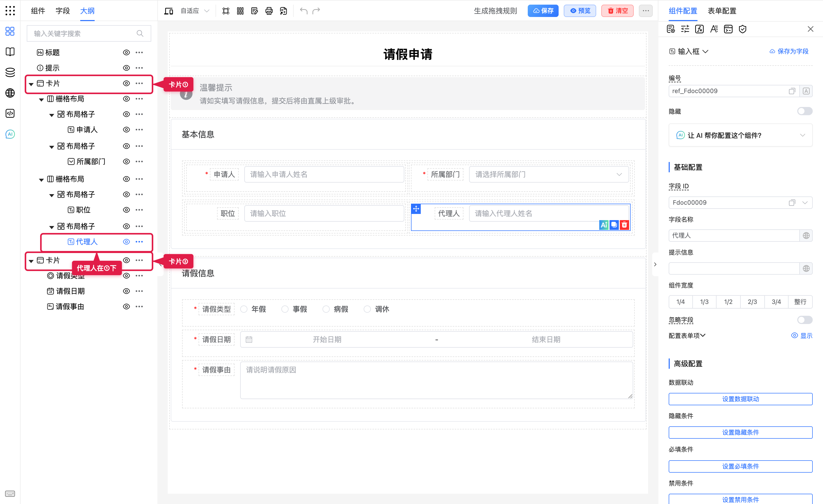Open the data source stack sidebar icon
Image resolution: width=823 pixels, height=504 pixels.
(10, 72)
